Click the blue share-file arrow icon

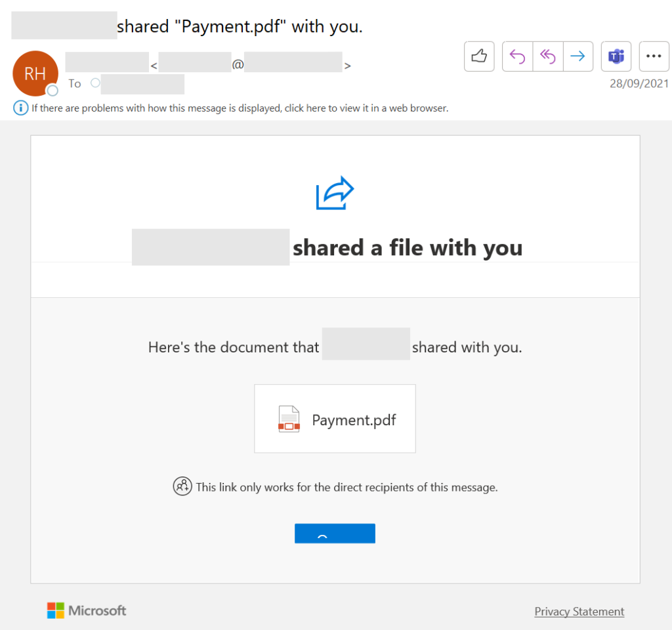tap(336, 193)
